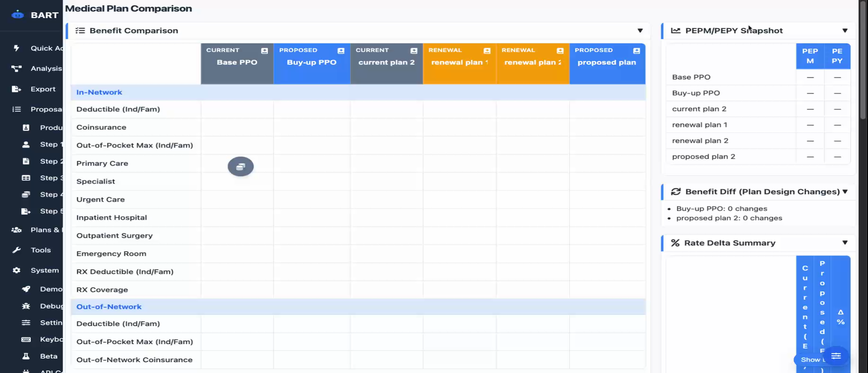Viewport: 868px width, 373px height.
Task: Click 'proposed plan 2' row in PEPM/PEPY snapshot
Action: click(x=758, y=156)
